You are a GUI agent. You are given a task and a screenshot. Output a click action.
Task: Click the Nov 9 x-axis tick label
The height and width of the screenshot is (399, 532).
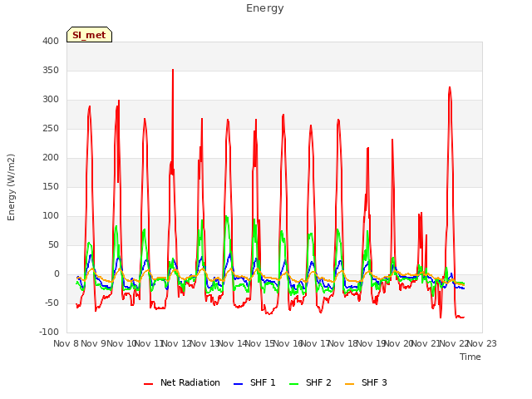94,343
